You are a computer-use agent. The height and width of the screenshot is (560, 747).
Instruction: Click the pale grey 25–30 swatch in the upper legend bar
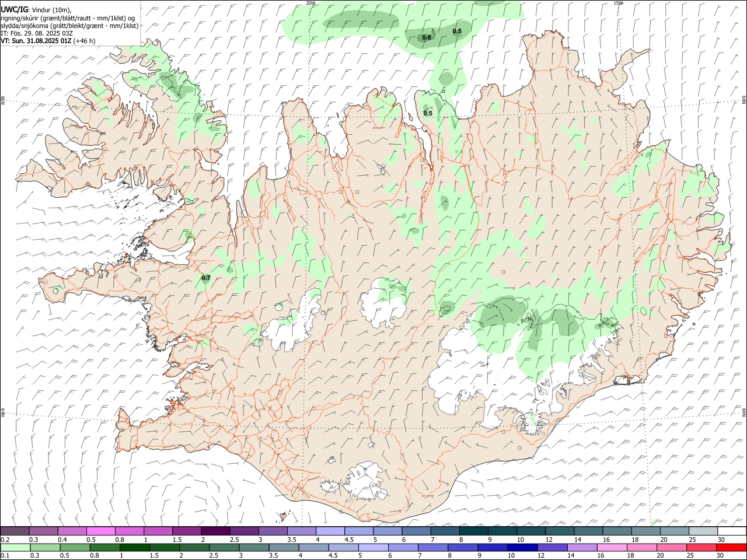coord(703,531)
